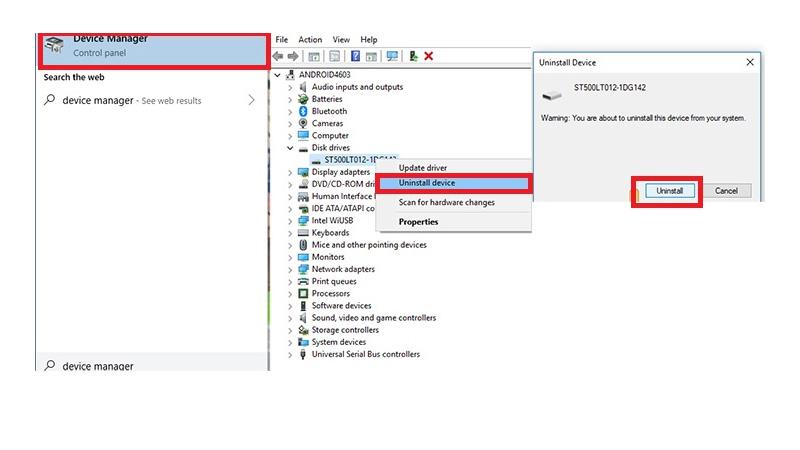Collapse the Disk drives category
The width and height of the screenshot is (800, 450).
(x=290, y=148)
